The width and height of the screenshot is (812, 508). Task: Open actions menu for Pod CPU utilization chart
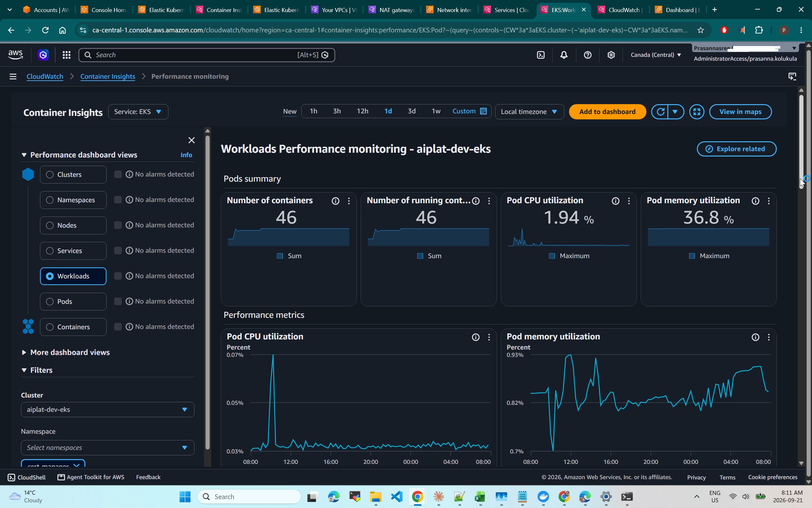pyautogui.click(x=489, y=337)
